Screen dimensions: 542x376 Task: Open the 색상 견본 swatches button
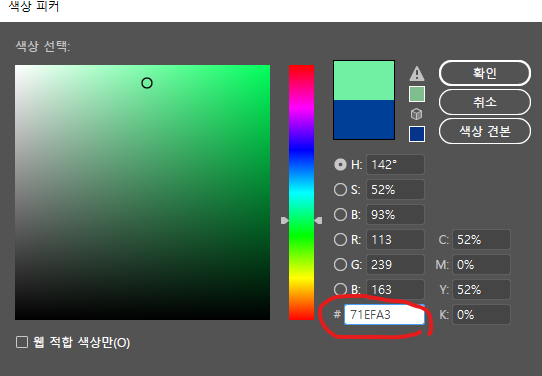pos(485,131)
